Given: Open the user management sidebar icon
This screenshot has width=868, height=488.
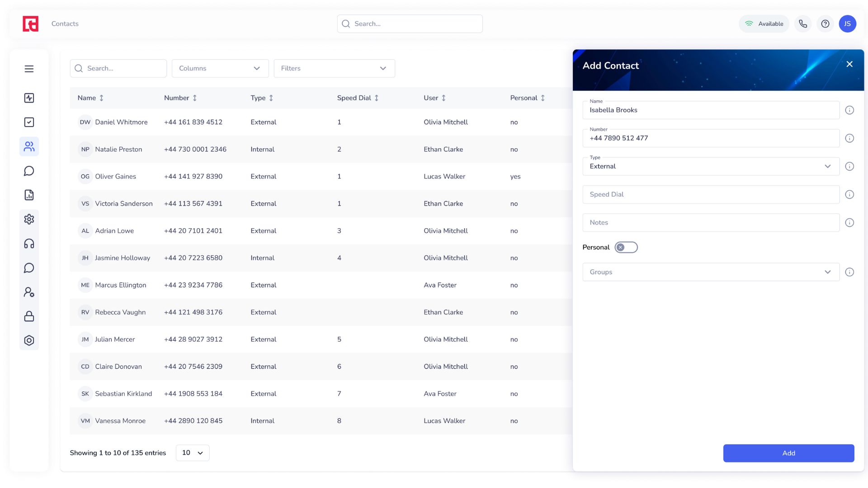Looking at the screenshot, I should pyautogui.click(x=29, y=292).
